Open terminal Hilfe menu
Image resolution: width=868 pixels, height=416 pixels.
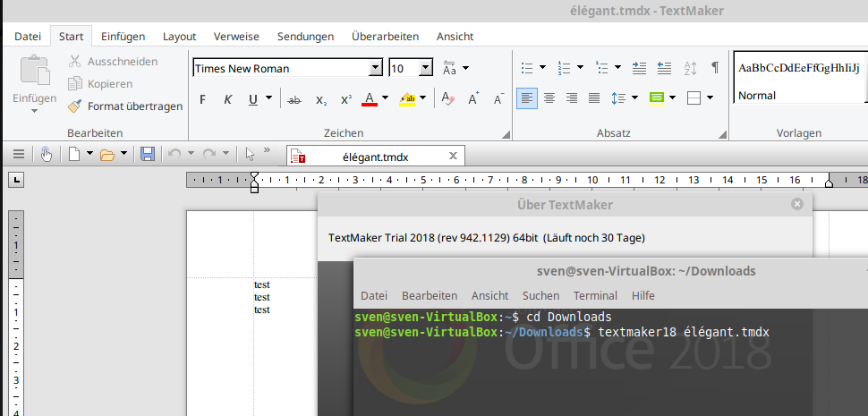click(x=643, y=296)
